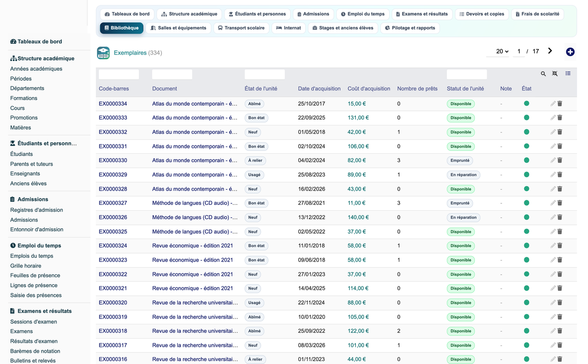Toggle the green État dot for EX0000322
The image size is (588, 364).
pyautogui.click(x=527, y=274)
